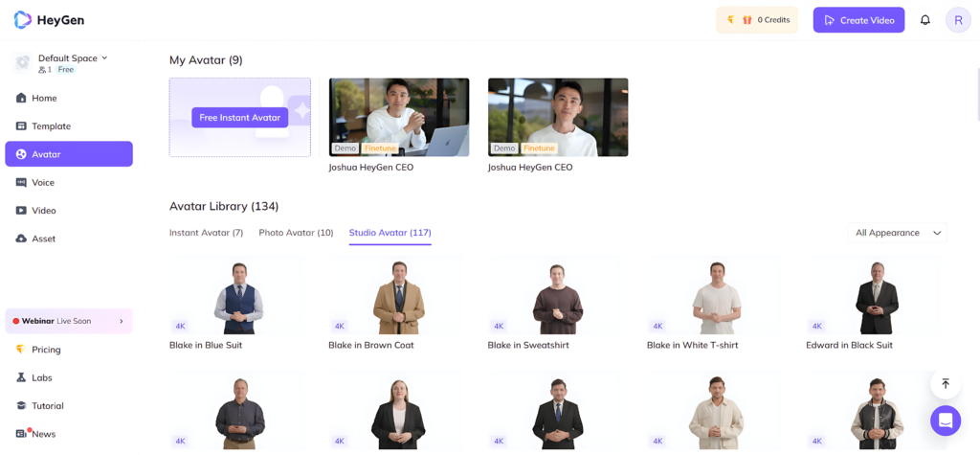Open the Asset menu item

[69, 239]
